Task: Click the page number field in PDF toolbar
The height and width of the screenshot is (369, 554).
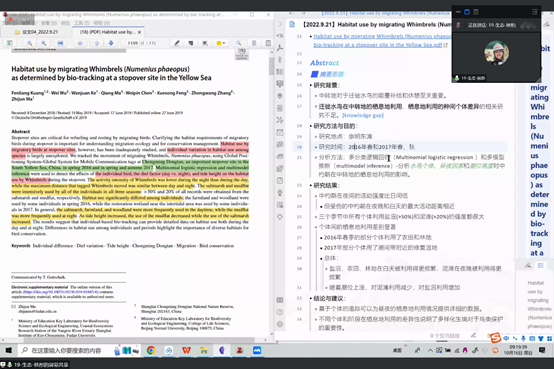Action: pyautogui.click(x=133, y=43)
